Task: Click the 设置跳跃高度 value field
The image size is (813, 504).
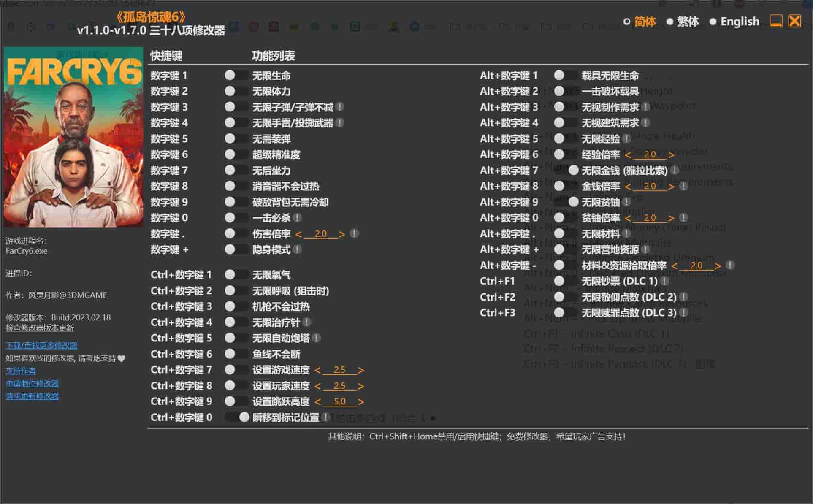Action: 339,401
